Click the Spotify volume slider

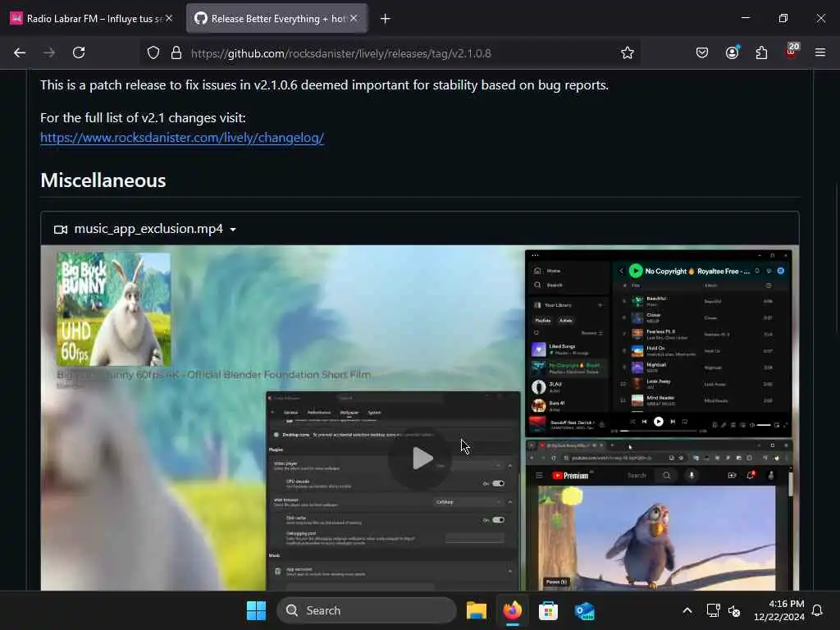pyautogui.click(x=764, y=425)
